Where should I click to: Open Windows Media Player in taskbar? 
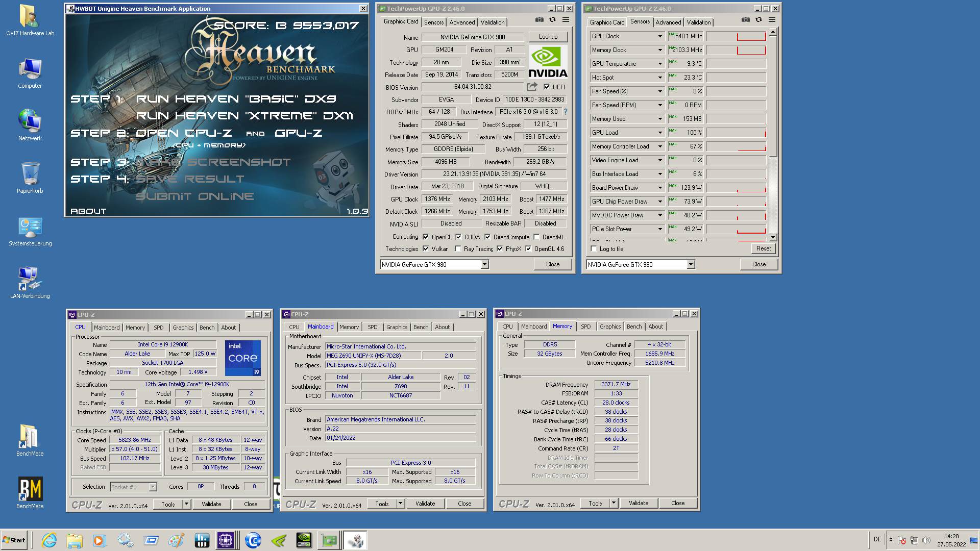[100, 540]
